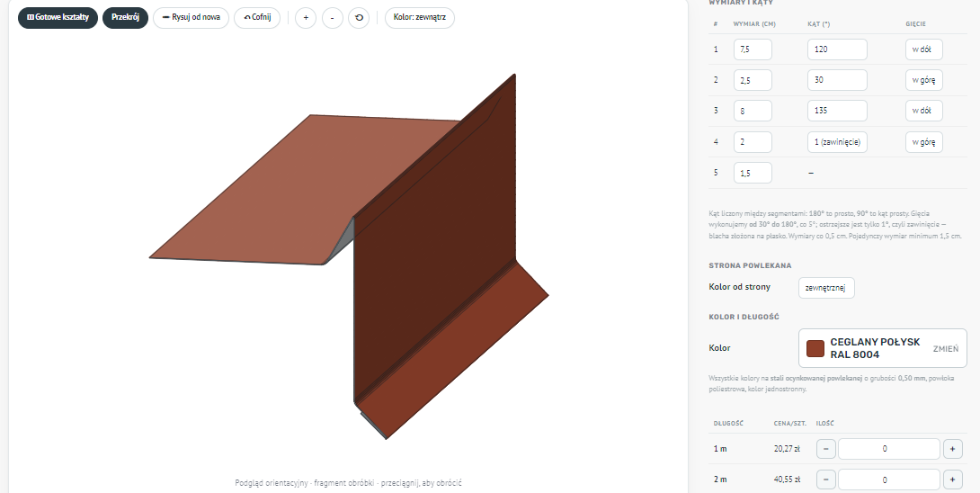Image resolution: width=980 pixels, height=493 pixels.
Task: Reset view with the rotate icon
Action: pos(360,18)
